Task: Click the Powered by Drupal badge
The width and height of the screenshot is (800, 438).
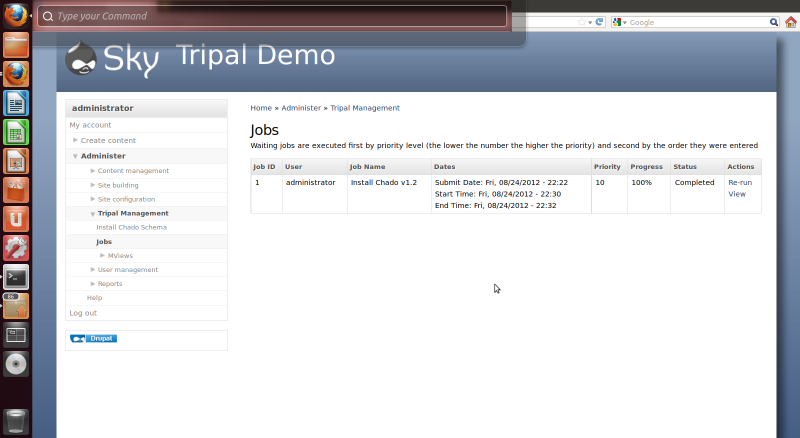Action: tap(93, 338)
